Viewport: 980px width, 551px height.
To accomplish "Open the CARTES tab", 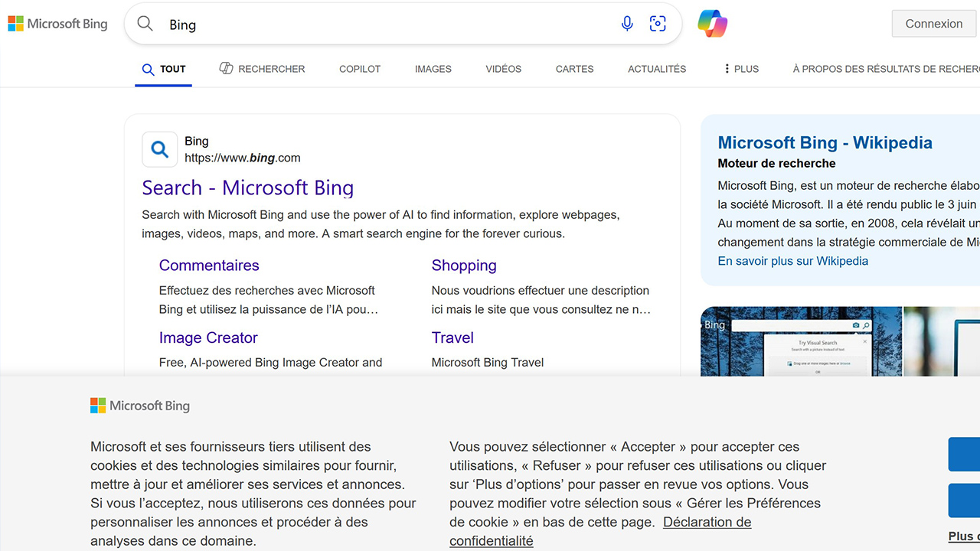I will point(574,69).
